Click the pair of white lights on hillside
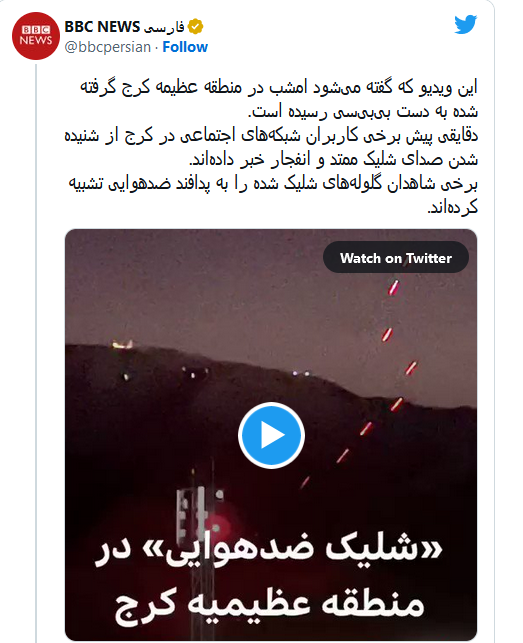 click(x=301, y=374)
